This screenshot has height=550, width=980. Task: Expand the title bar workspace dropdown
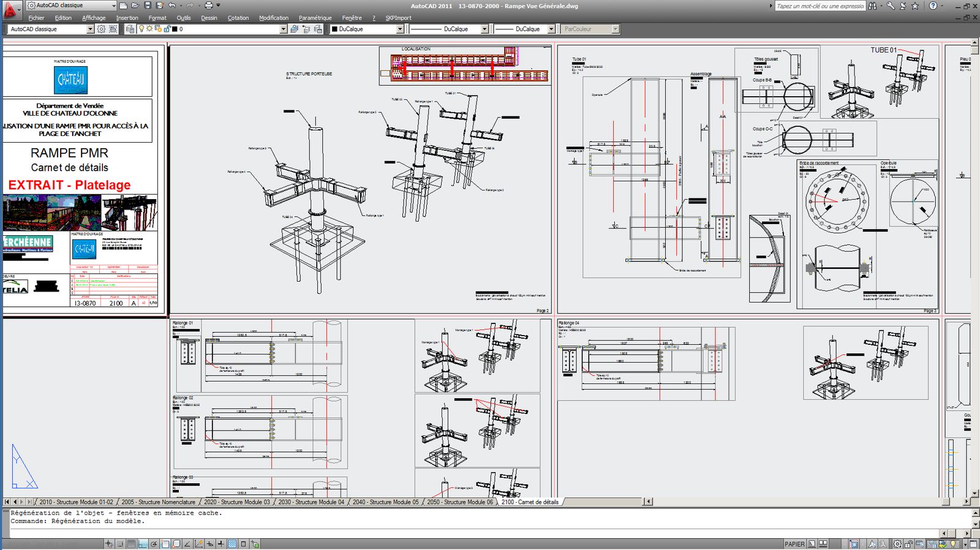[113, 6]
